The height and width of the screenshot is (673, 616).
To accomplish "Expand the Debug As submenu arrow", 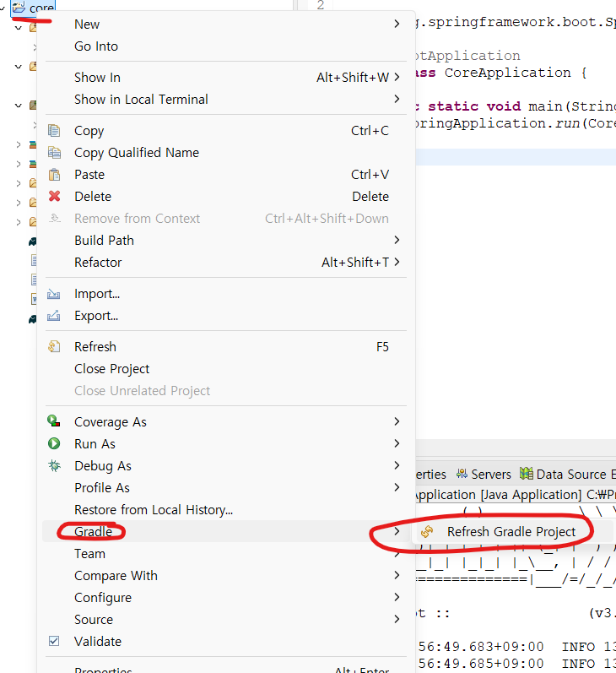I will (x=397, y=465).
